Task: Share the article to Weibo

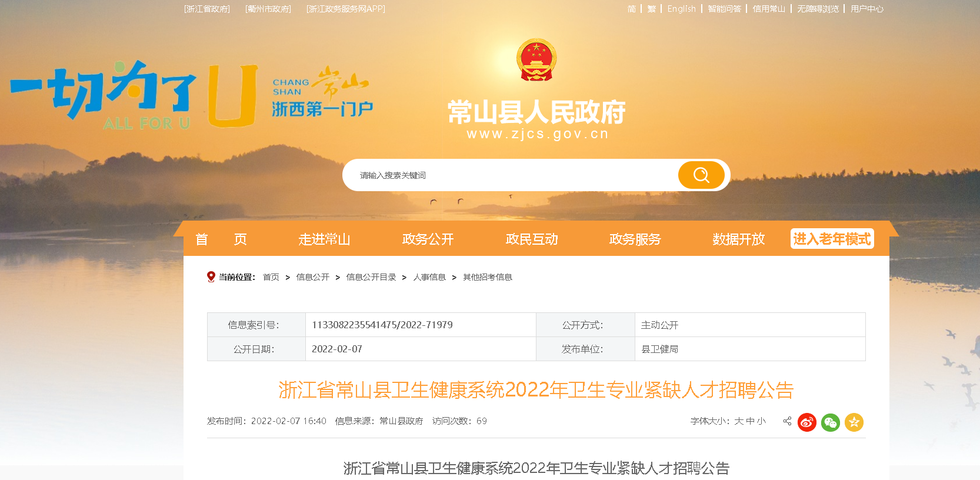Action: click(x=807, y=422)
